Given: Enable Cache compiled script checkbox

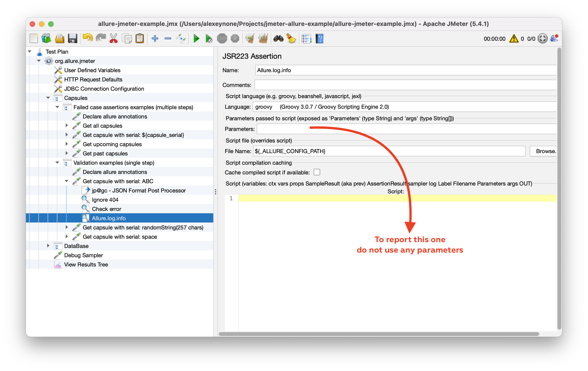Looking at the screenshot, I should click(317, 173).
